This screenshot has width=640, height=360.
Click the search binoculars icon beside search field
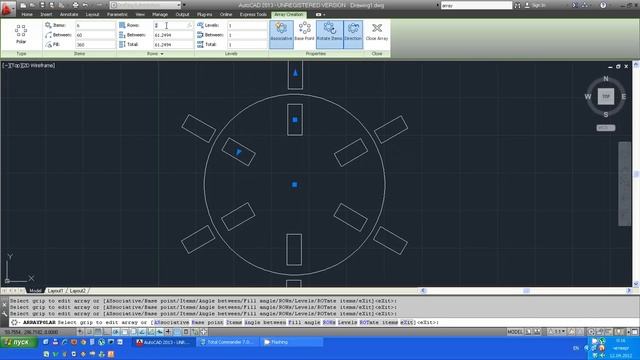click(x=517, y=5)
